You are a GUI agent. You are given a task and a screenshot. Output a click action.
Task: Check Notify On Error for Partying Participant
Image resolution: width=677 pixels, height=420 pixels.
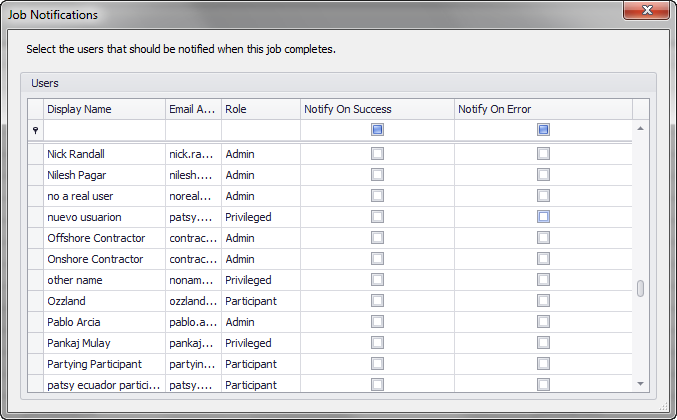pos(543,364)
